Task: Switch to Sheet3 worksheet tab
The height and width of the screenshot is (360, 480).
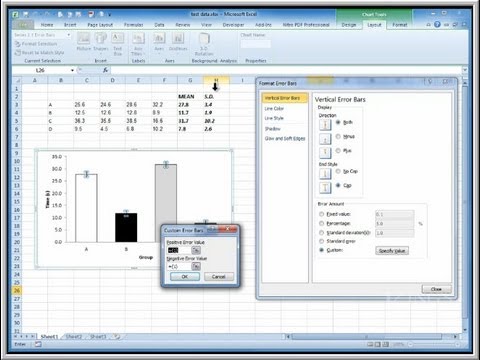Action: point(98,337)
